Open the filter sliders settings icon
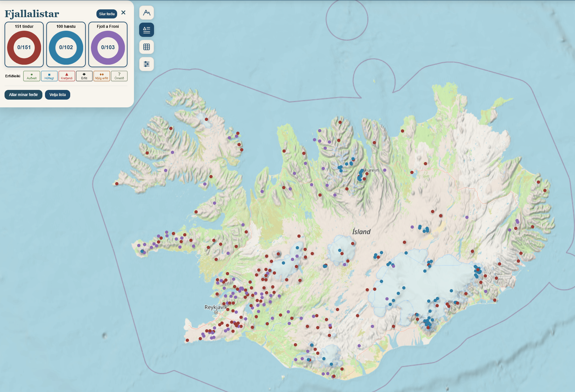 (147, 64)
